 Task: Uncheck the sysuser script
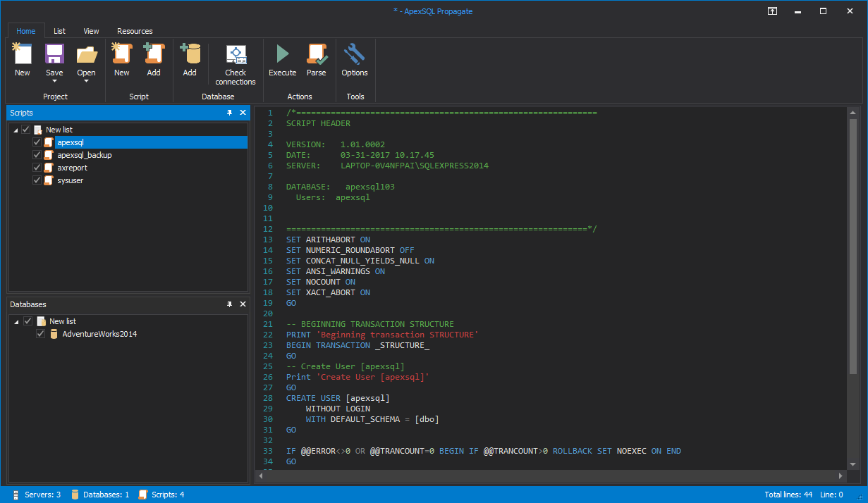coord(37,180)
